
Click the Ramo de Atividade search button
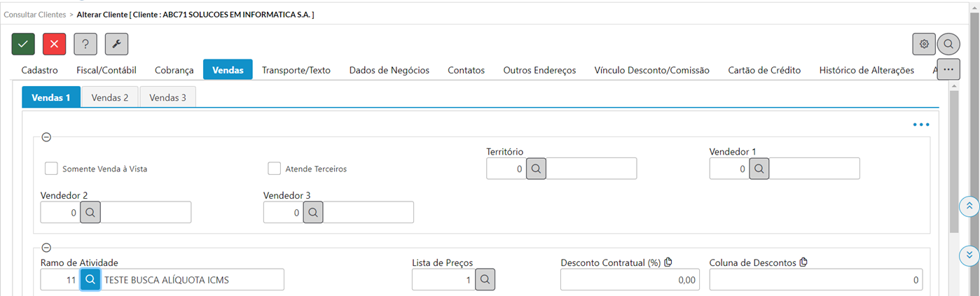click(90, 279)
